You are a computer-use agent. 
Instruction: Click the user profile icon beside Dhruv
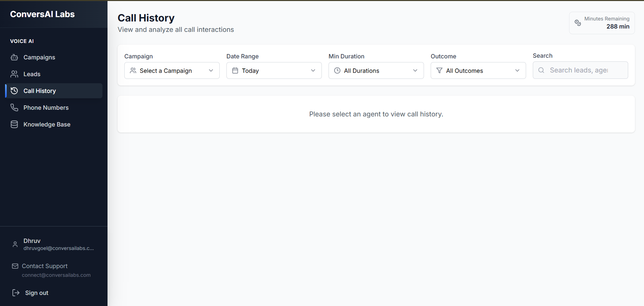15,244
